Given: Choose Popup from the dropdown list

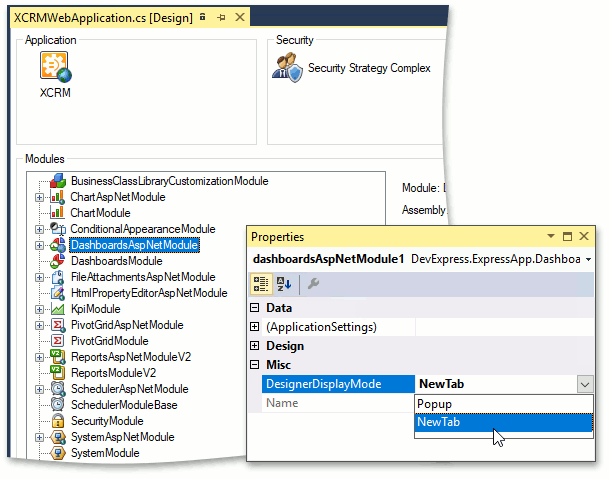Looking at the screenshot, I should click(504, 404).
